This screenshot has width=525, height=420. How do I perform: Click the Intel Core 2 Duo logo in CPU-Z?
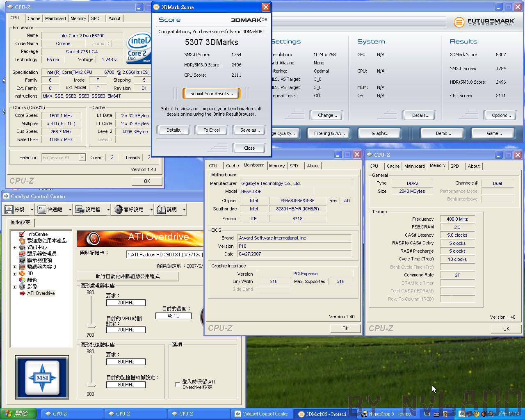(x=139, y=48)
